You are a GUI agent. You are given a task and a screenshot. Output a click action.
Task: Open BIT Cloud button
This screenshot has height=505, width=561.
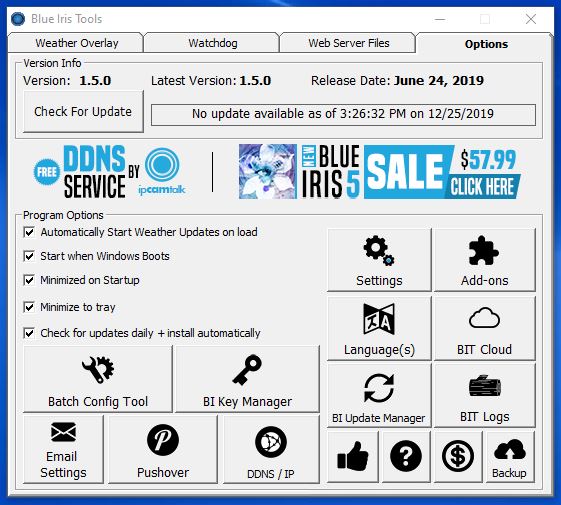pos(484,328)
